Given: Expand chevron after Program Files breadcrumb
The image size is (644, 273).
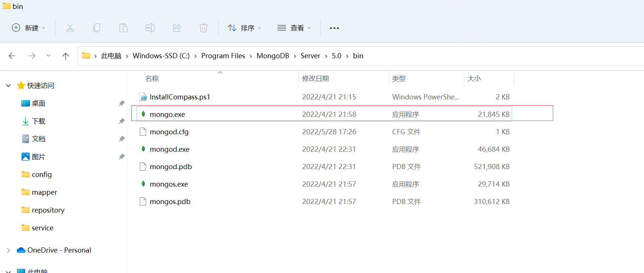Looking at the screenshot, I should click(251, 56).
